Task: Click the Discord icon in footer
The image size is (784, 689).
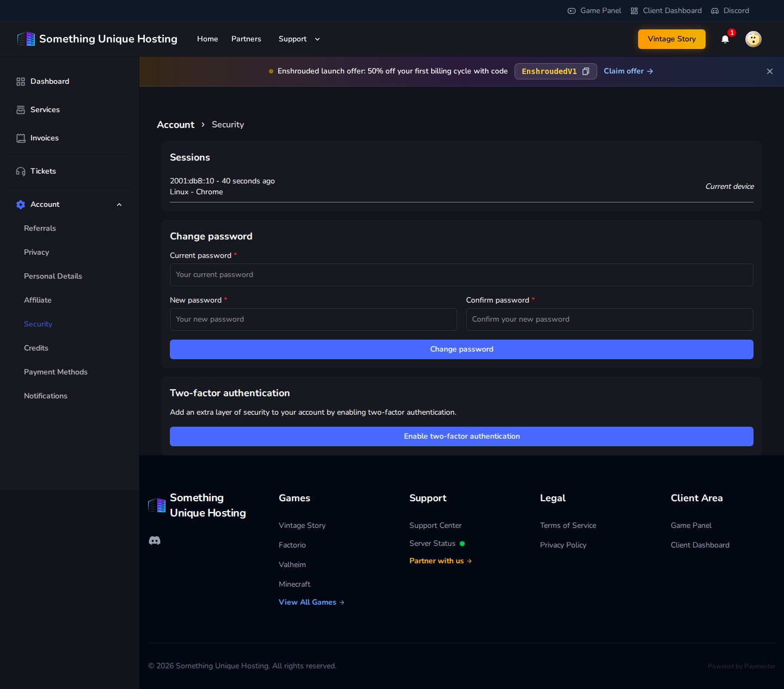Action: pyautogui.click(x=155, y=540)
